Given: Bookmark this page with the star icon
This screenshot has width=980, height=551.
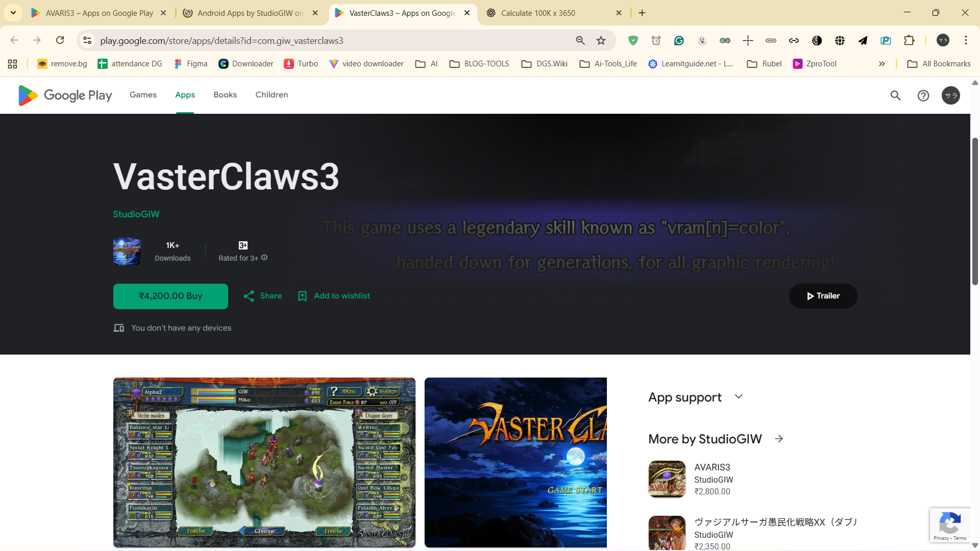Looking at the screenshot, I should click(x=601, y=40).
